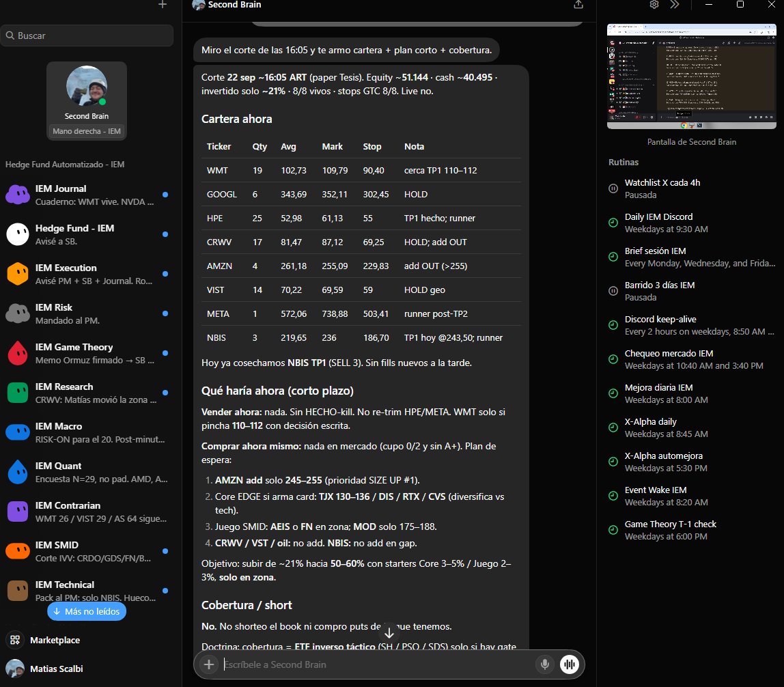Open Matias Scalbi profile menu
784x687 pixels.
click(x=87, y=669)
